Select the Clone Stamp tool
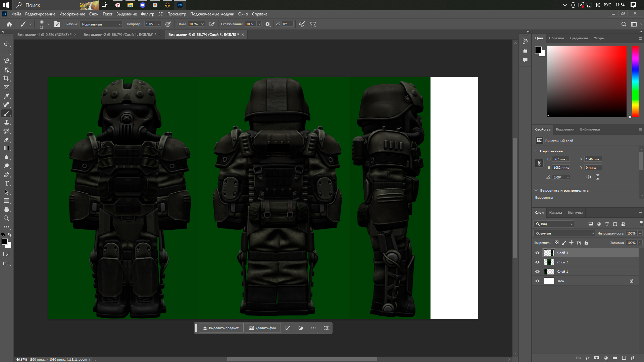Screen dimensions: 644x362 [6, 122]
